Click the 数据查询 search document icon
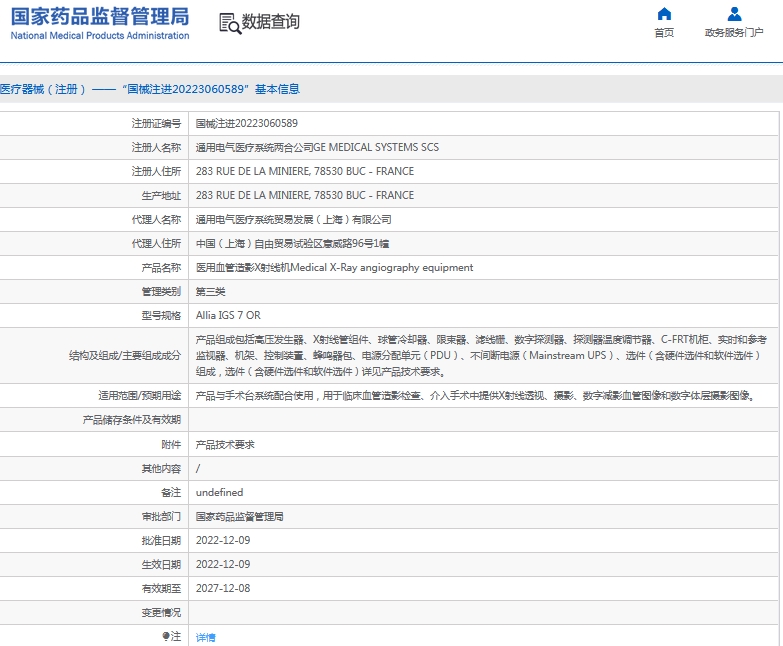 (x=230, y=23)
